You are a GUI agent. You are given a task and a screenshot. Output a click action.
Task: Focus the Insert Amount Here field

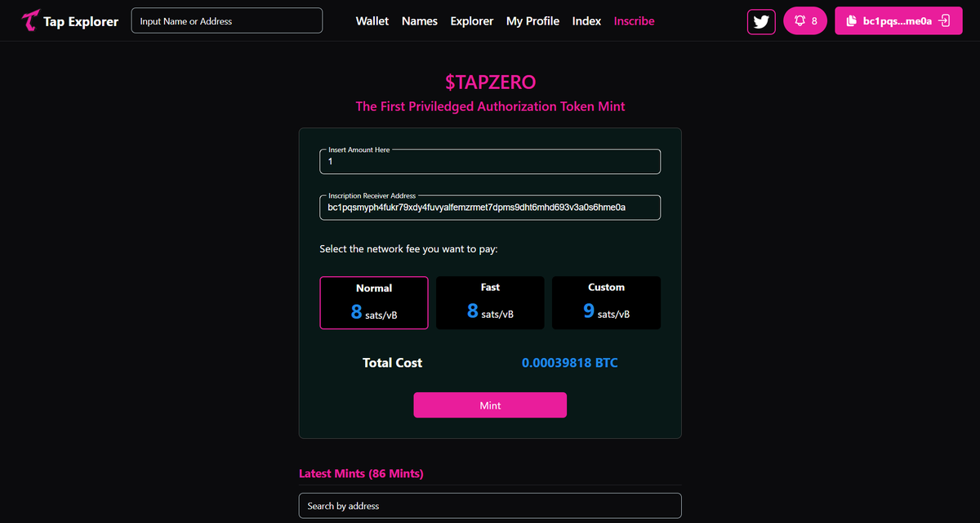click(490, 162)
